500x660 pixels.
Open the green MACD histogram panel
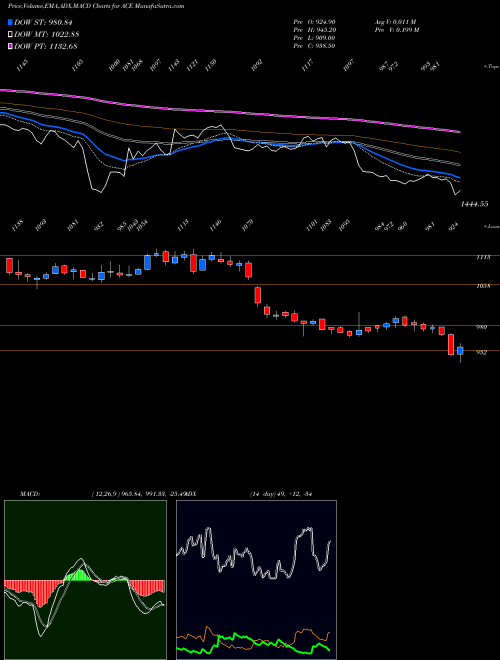pyautogui.click(x=85, y=580)
